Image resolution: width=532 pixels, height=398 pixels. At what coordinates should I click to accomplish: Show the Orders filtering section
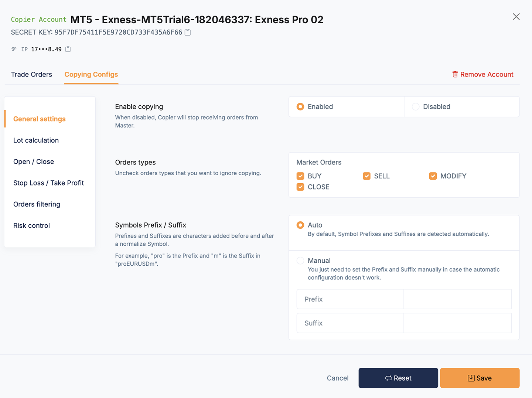click(37, 204)
